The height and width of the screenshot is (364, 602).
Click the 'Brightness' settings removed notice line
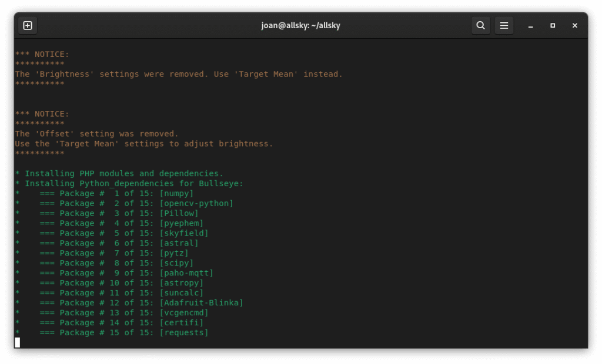pos(178,74)
